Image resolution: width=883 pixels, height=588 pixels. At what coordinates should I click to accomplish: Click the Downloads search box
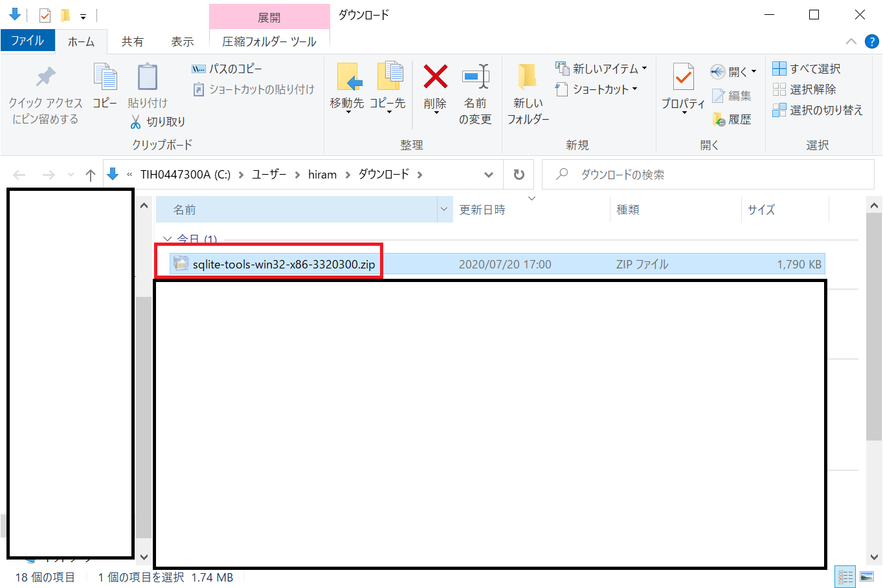pyautogui.click(x=708, y=175)
